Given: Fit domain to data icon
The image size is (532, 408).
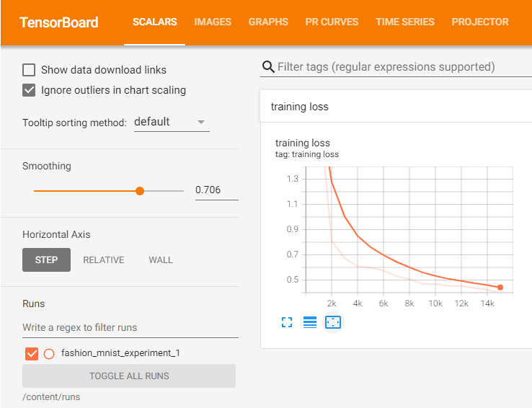Looking at the screenshot, I should pyautogui.click(x=333, y=322).
